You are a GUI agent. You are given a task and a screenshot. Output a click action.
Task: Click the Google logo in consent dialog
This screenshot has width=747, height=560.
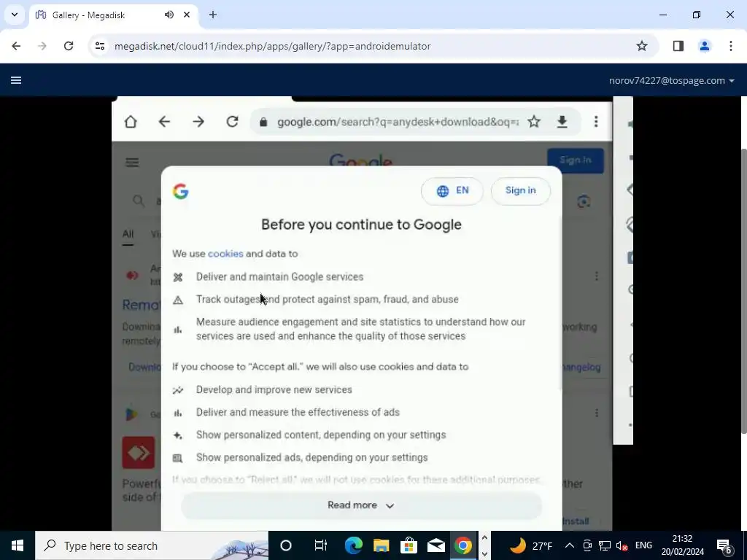tap(181, 192)
